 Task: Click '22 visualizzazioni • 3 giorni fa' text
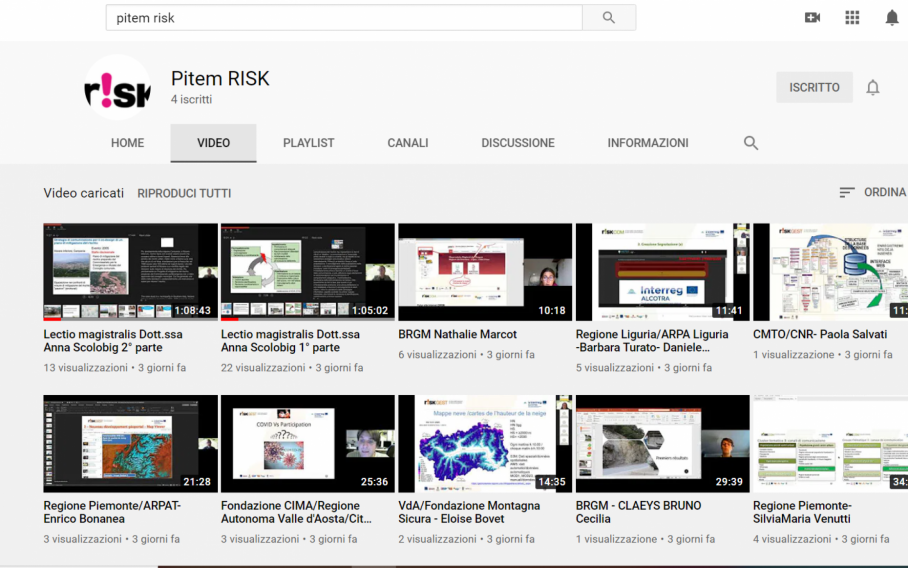click(292, 368)
